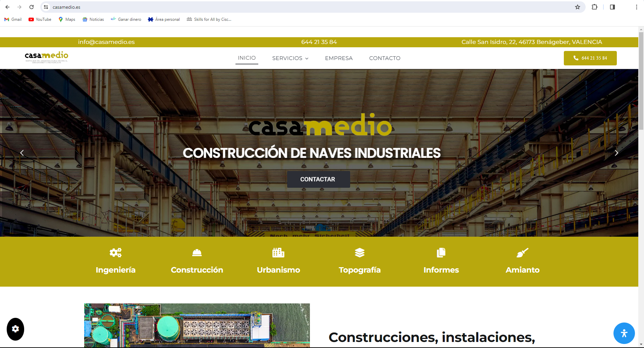
Task: Open the browser extensions puzzle icon
Action: tap(594, 7)
